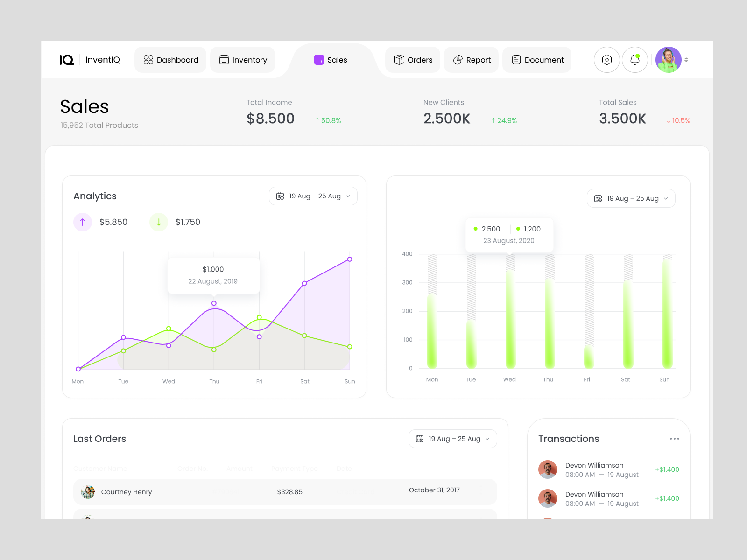The height and width of the screenshot is (560, 747).
Task: Click the Monday bar in chart
Action: click(432, 331)
